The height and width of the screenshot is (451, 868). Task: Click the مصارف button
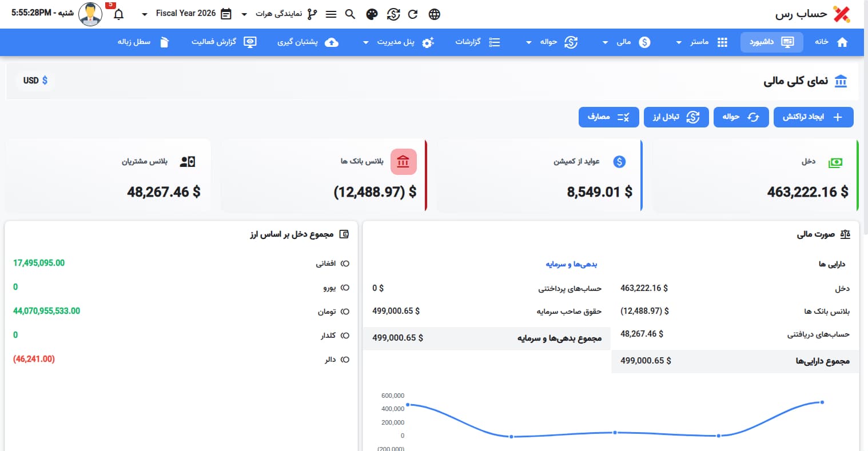[x=608, y=117]
